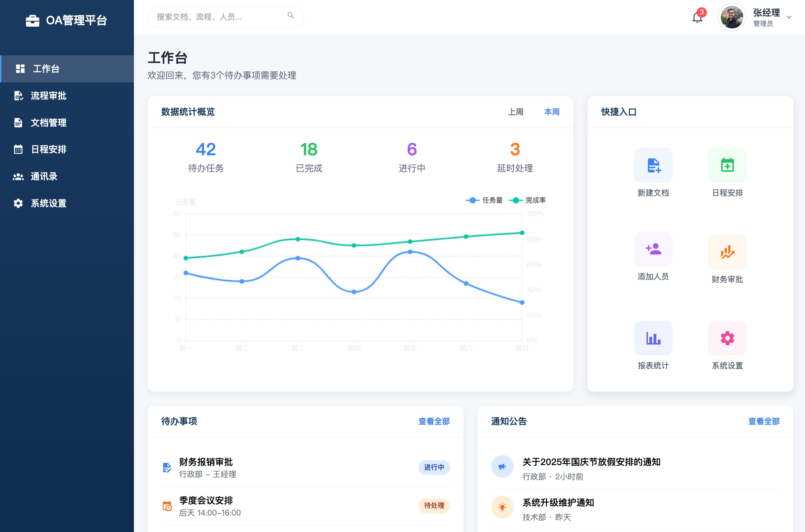Image resolution: width=805 pixels, height=532 pixels.
Task: Select the 本周 statistics tab
Action: click(x=552, y=112)
